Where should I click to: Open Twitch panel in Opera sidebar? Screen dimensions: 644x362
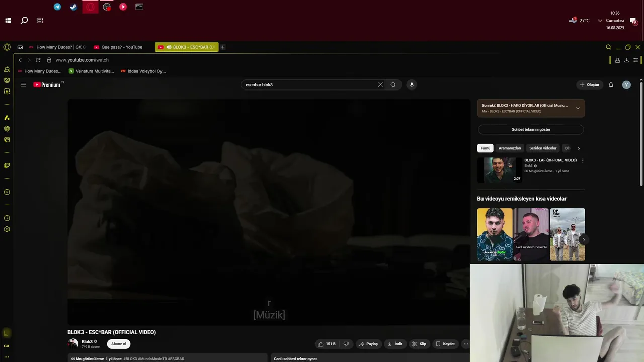[7, 165]
